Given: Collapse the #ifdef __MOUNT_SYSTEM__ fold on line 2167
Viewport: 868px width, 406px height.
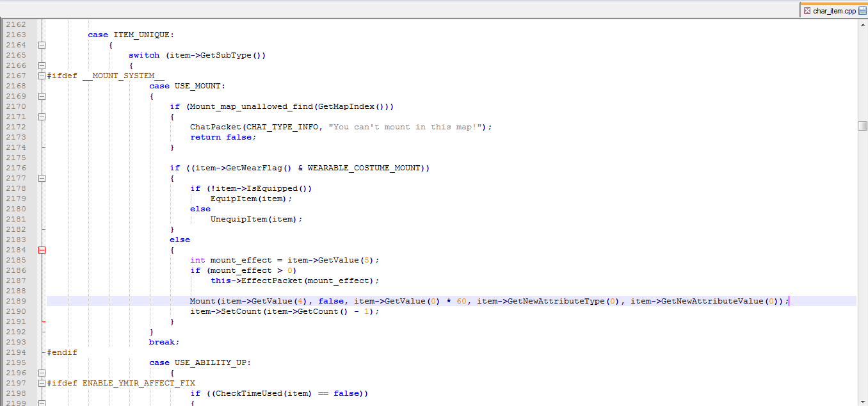Looking at the screenshot, I should (x=42, y=76).
